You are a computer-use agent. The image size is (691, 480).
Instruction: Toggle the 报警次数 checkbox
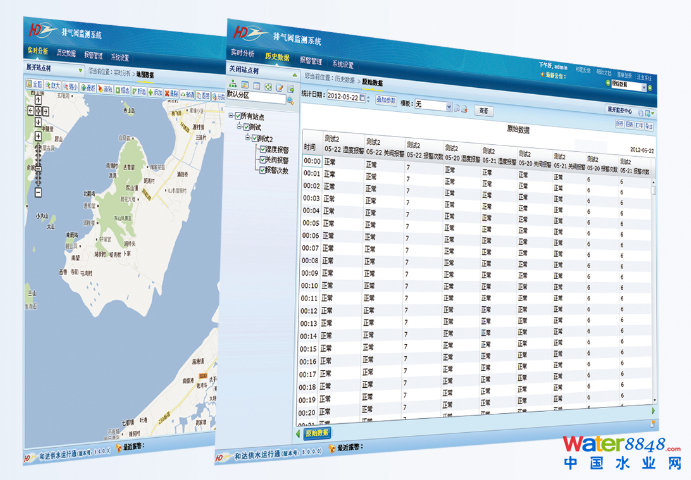click(x=263, y=170)
